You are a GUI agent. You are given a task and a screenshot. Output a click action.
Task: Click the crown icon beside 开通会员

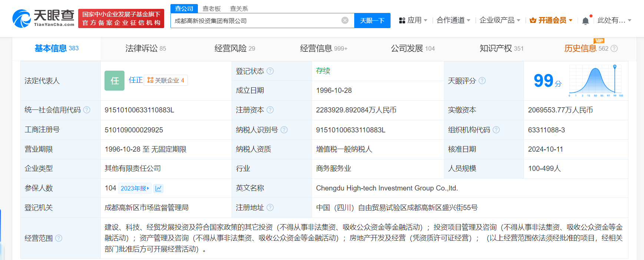533,20
